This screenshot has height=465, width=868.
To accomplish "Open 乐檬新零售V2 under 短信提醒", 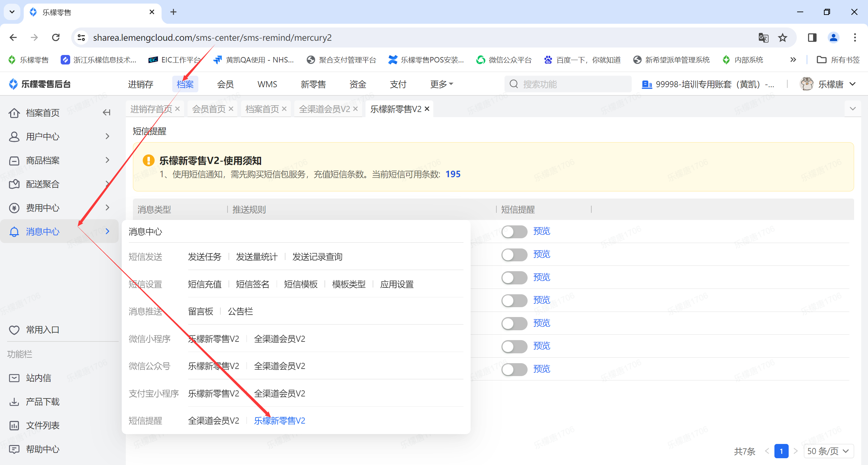I will (280, 421).
